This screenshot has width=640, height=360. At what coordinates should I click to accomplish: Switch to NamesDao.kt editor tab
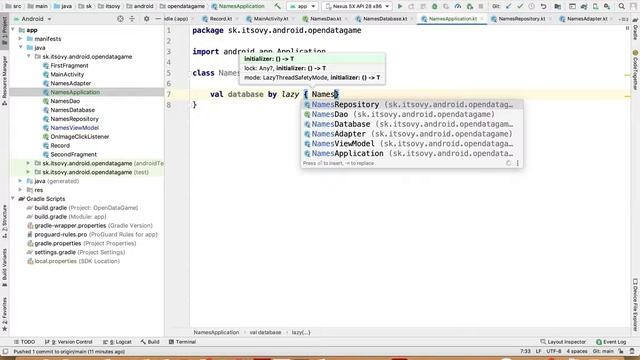325,19
